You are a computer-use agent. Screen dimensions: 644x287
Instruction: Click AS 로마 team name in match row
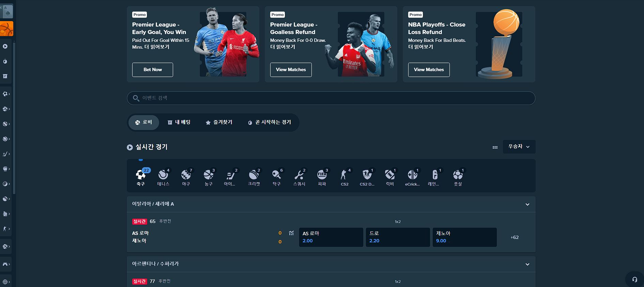pos(140,233)
